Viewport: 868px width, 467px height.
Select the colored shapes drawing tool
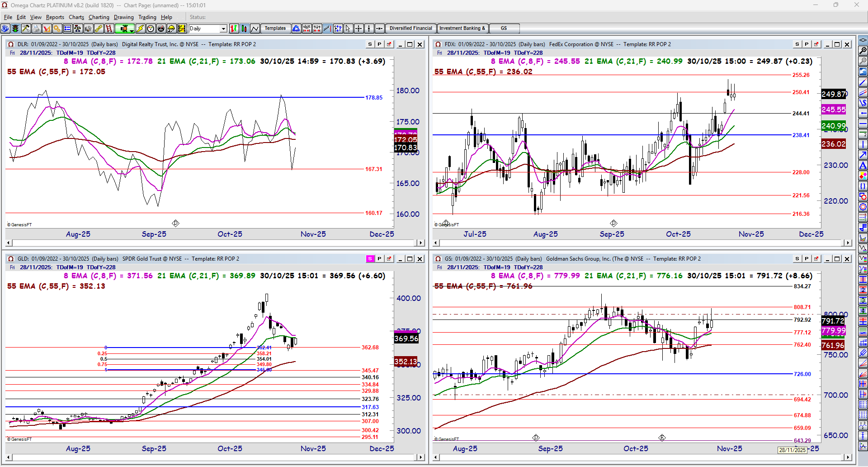[x=863, y=176]
